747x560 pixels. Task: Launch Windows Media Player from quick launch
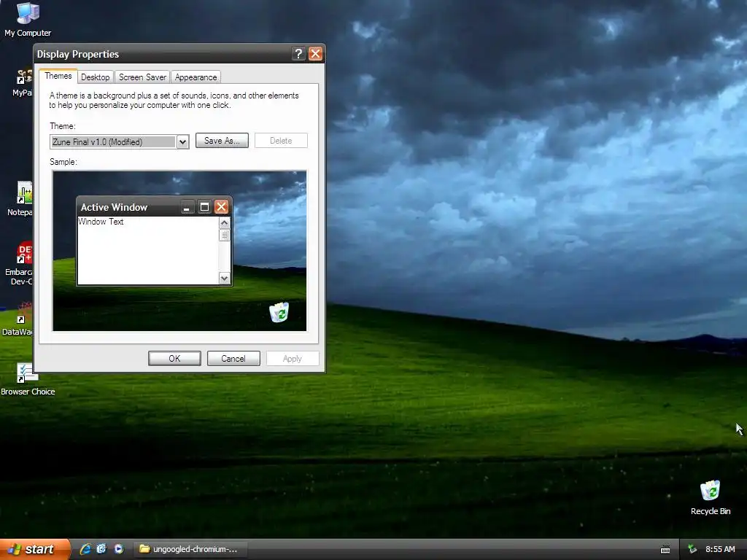coord(119,549)
